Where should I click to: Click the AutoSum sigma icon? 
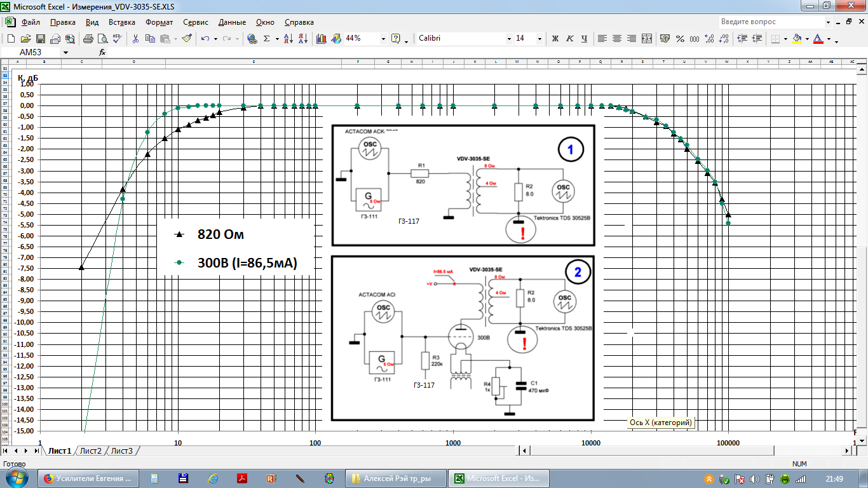point(267,39)
